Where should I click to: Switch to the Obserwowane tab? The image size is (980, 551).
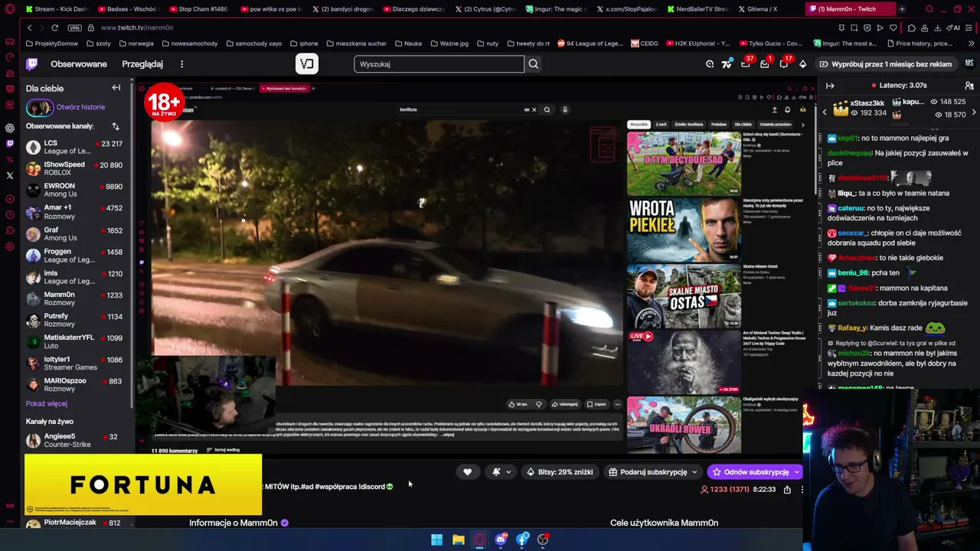[79, 64]
